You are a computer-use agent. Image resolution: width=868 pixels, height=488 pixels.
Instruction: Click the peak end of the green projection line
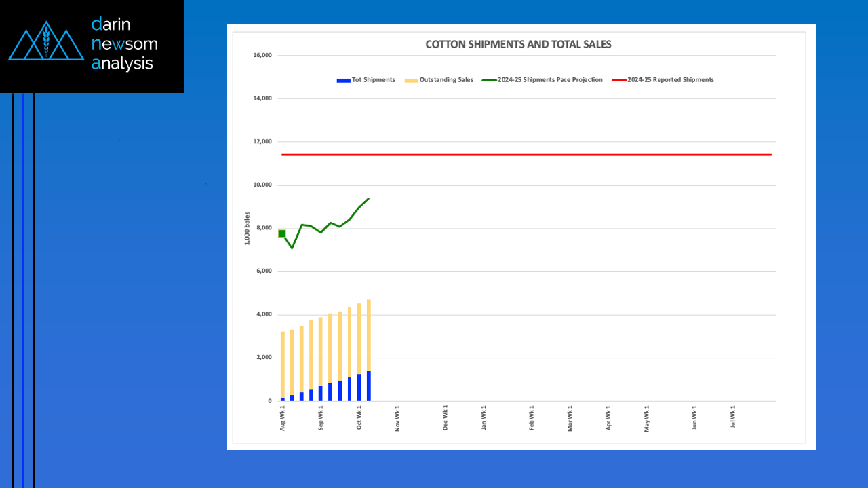pos(368,198)
